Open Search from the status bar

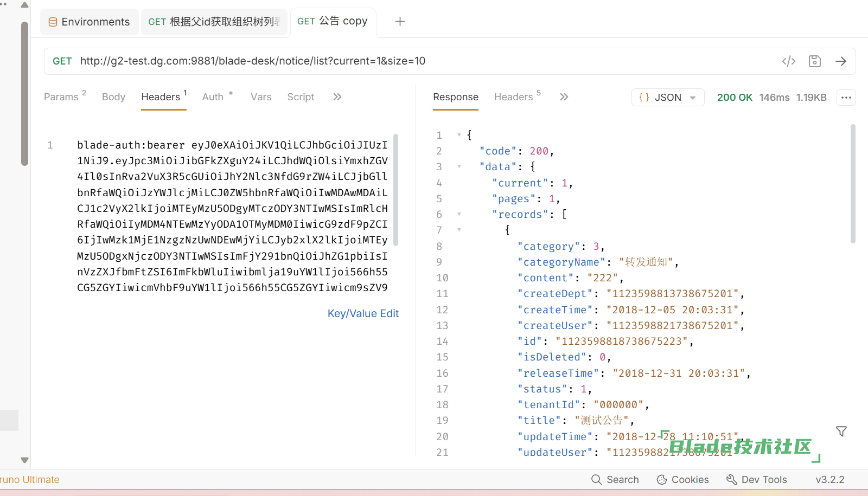[615, 480]
